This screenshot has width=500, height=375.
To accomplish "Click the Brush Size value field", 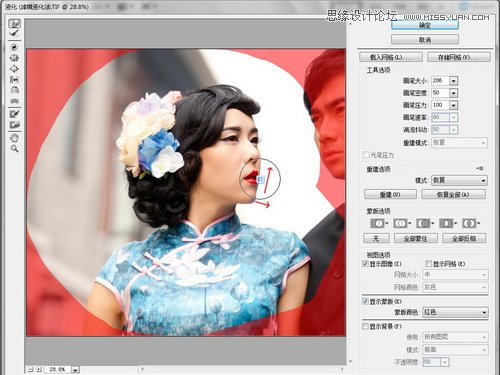I will click(440, 81).
